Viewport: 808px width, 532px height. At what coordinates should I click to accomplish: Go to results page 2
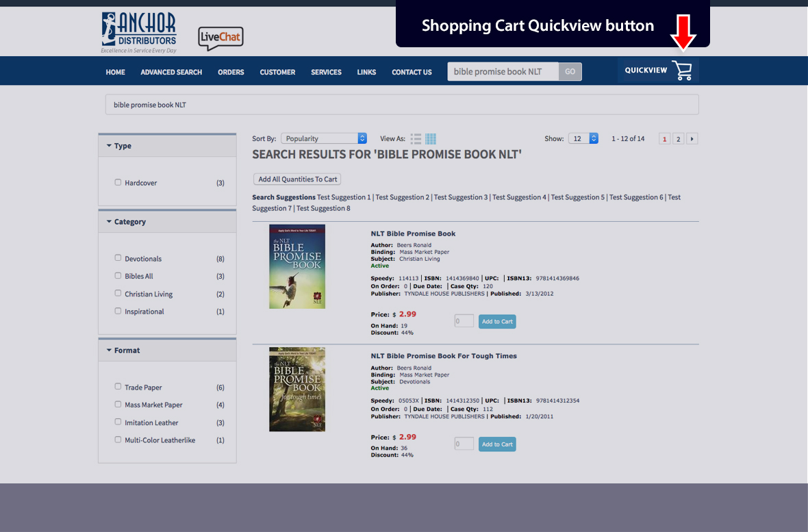click(x=678, y=139)
